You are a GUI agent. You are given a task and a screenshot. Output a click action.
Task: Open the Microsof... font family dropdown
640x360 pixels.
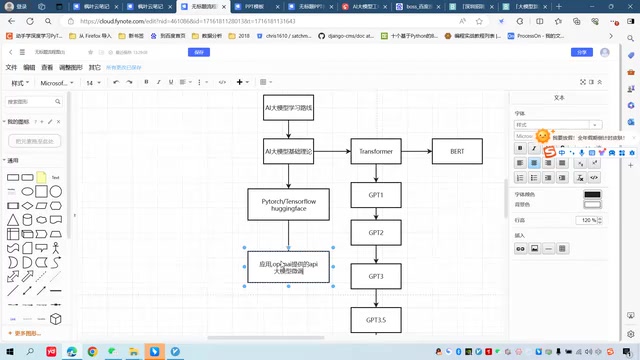coord(57,83)
